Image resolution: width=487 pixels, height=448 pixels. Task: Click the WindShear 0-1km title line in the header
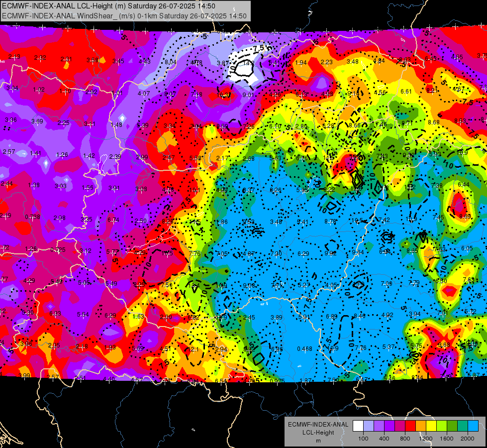click(x=124, y=16)
